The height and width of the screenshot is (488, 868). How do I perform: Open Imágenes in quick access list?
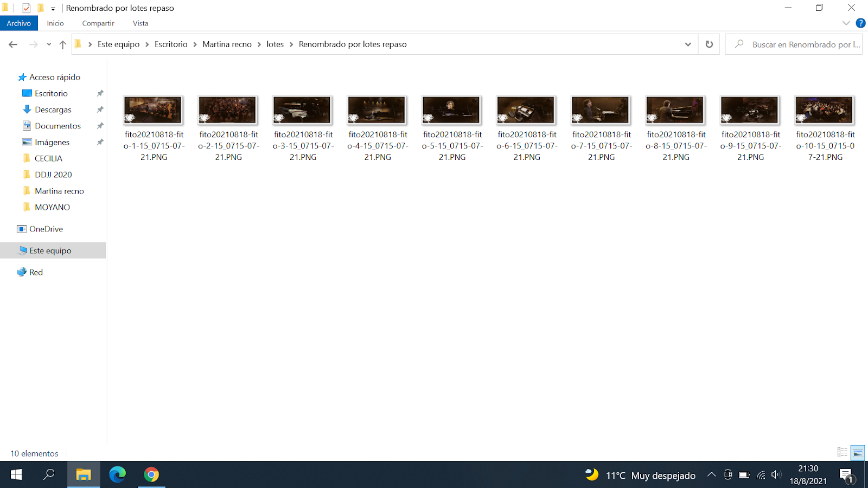tap(52, 142)
